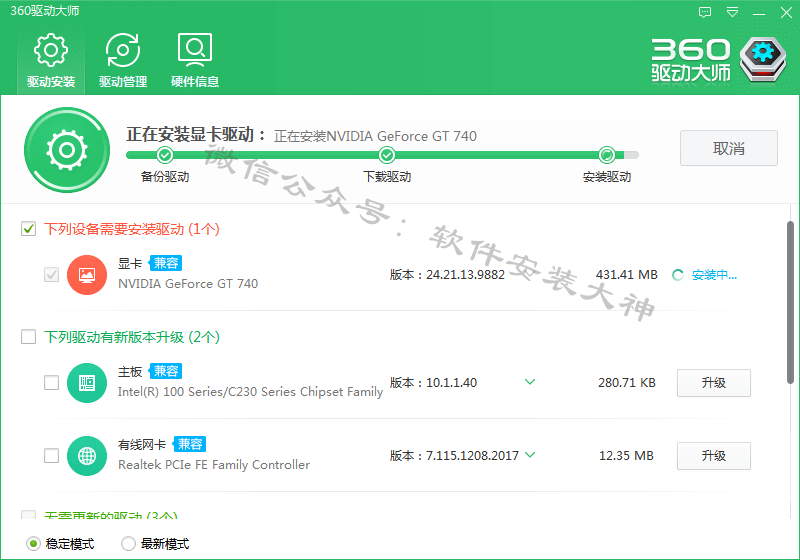The image size is (800, 560).
Task: Check the Realtek PCIe FE checkbox
Action: point(52,455)
